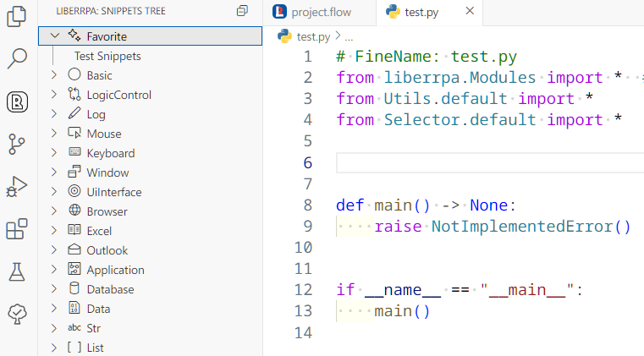Expand the Database snippets node
Screen dimensions: 644x356
coord(54,288)
